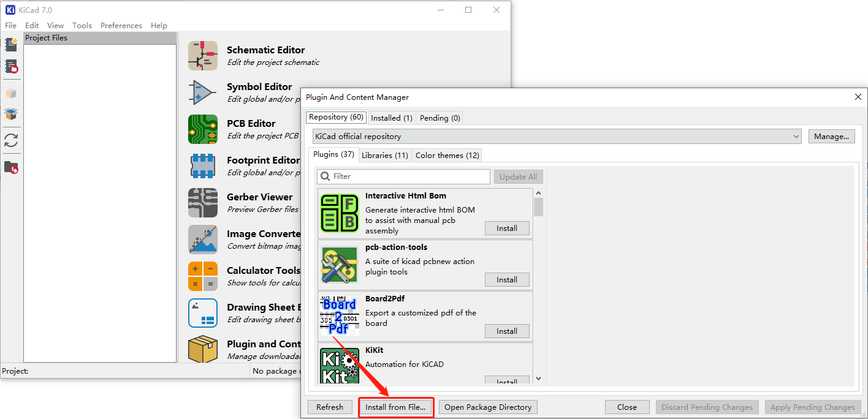Click the Gerber Viewer title text

coord(259,197)
